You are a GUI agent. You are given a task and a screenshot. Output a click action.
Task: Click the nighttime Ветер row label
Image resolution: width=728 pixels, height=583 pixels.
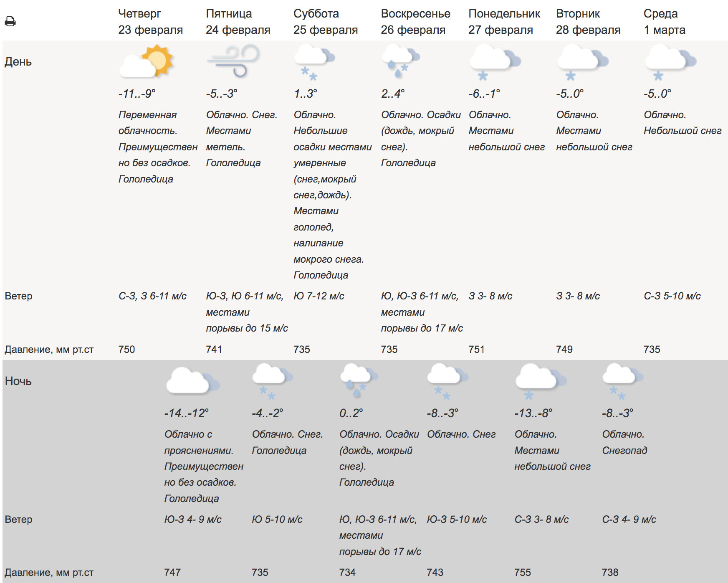click(18, 520)
